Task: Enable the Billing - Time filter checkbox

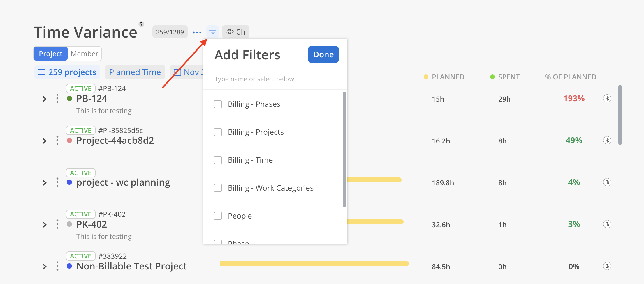Action: pyautogui.click(x=218, y=160)
